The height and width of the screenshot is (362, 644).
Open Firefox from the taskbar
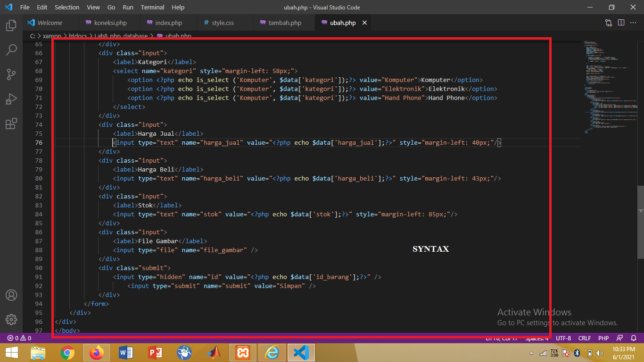[x=96, y=352]
